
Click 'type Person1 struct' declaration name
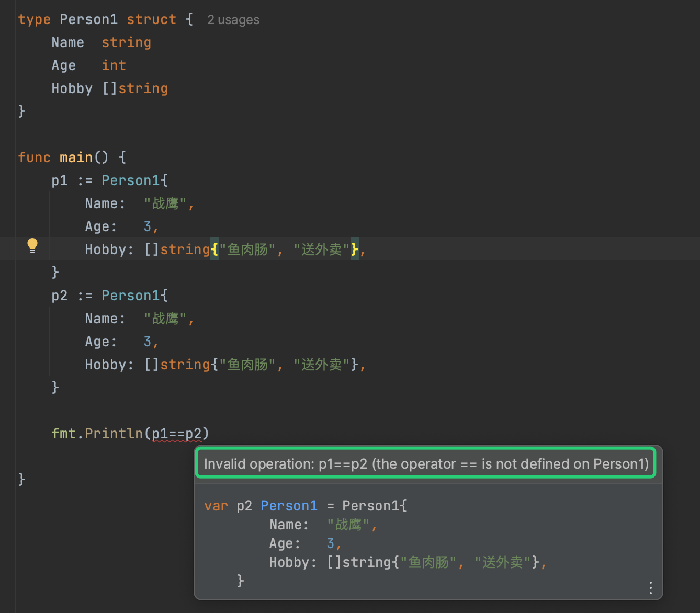pyautogui.click(x=88, y=19)
